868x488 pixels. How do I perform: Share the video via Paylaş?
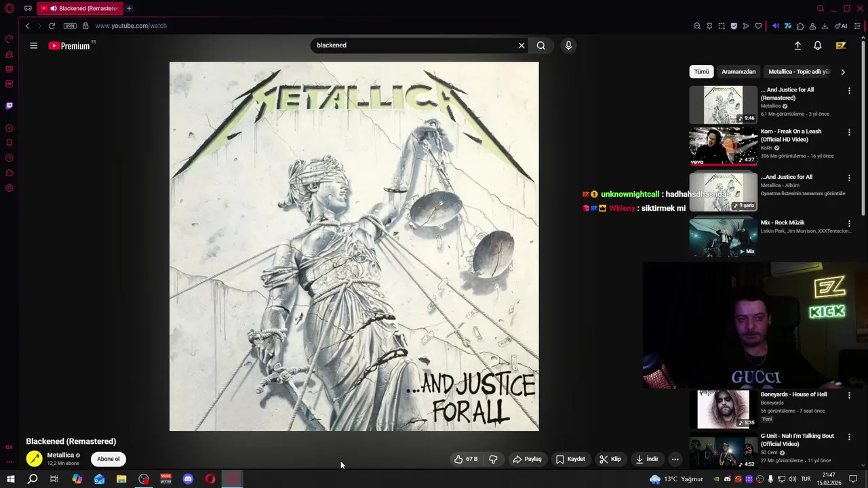coord(527,459)
